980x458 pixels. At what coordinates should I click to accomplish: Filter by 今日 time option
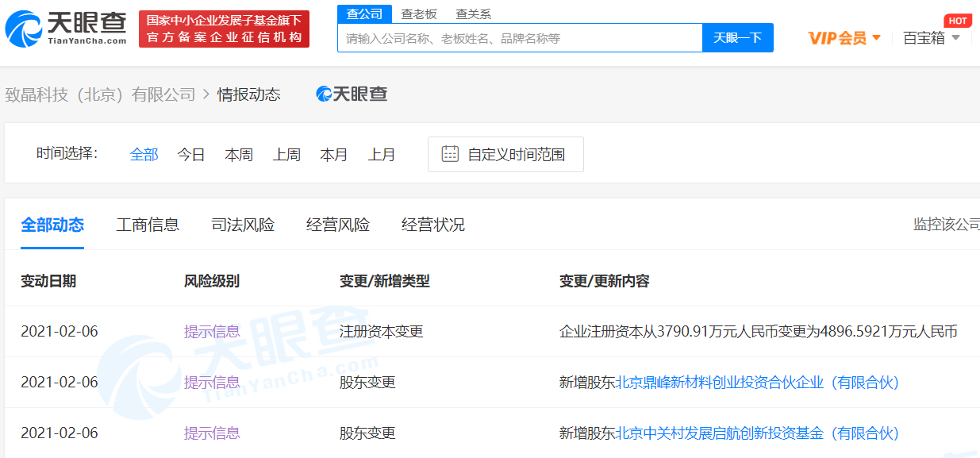pos(191,155)
